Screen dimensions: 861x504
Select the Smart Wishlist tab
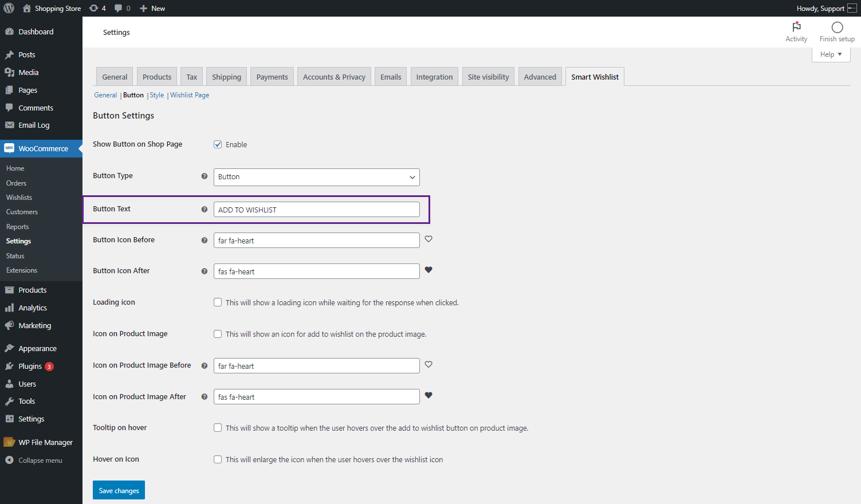[x=595, y=77]
